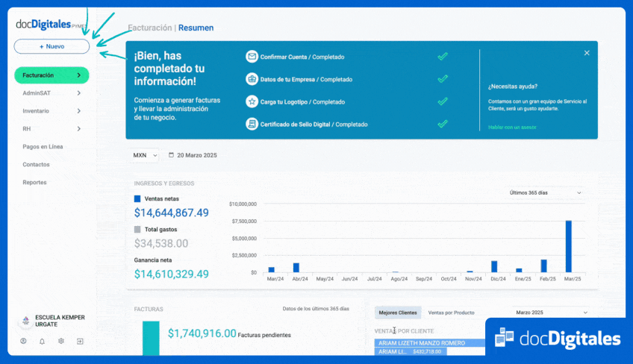This screenshot has width=633, height=364.
Task: Switch to Mejores Clientes tab
Action: click(x=398, y=313)
